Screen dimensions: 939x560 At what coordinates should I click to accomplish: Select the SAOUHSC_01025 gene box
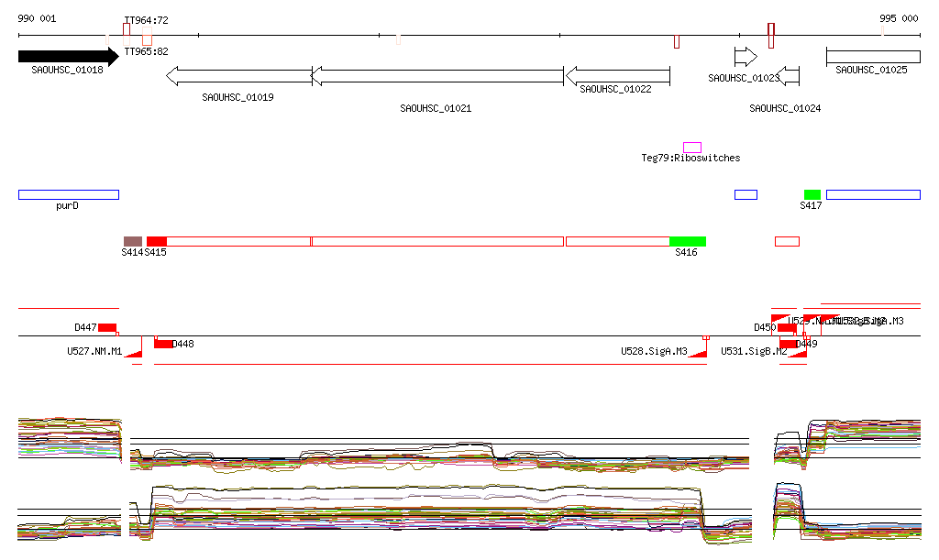(x=873, y=57)
